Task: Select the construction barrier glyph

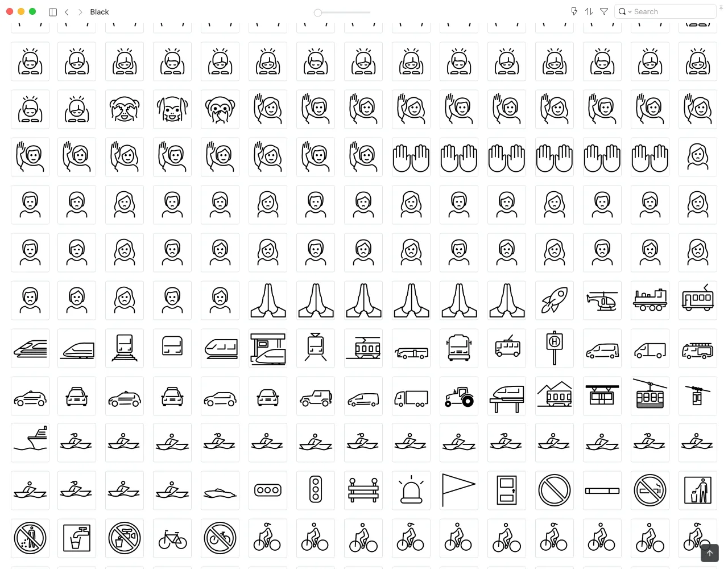Action: (363, 490)
